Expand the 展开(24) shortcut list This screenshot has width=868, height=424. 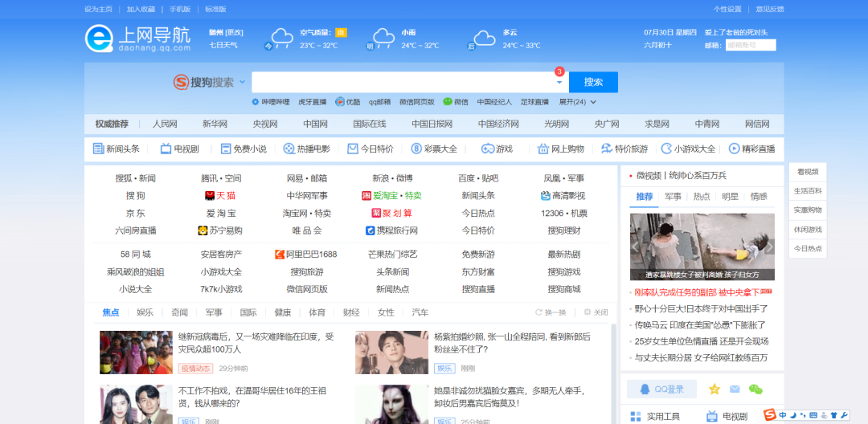[x=577, y=102]
